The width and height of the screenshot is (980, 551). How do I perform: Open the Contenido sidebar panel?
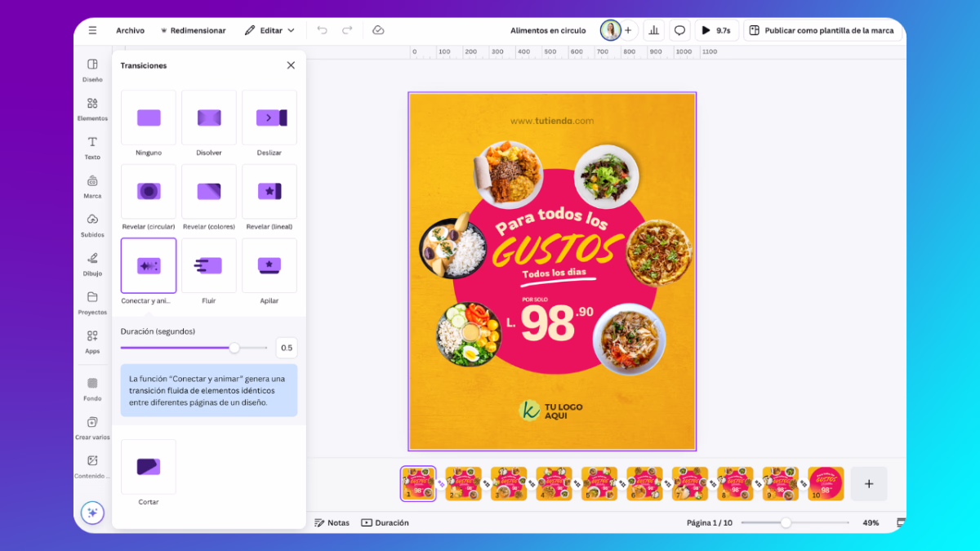(x=92, y=466)
